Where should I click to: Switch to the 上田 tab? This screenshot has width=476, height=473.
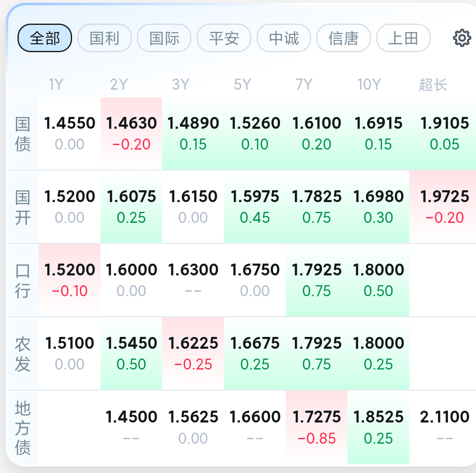click(404, 38)
